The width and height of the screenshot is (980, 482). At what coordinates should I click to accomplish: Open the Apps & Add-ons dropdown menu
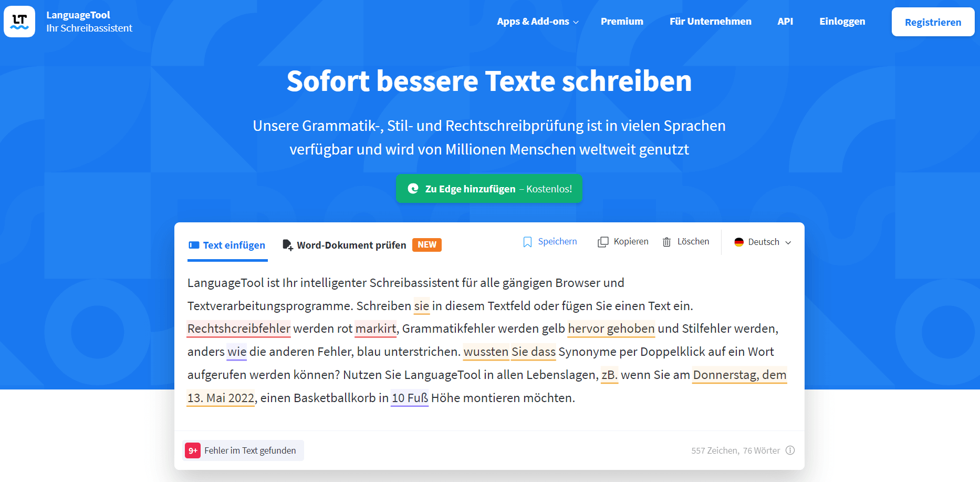coord(538,22)
